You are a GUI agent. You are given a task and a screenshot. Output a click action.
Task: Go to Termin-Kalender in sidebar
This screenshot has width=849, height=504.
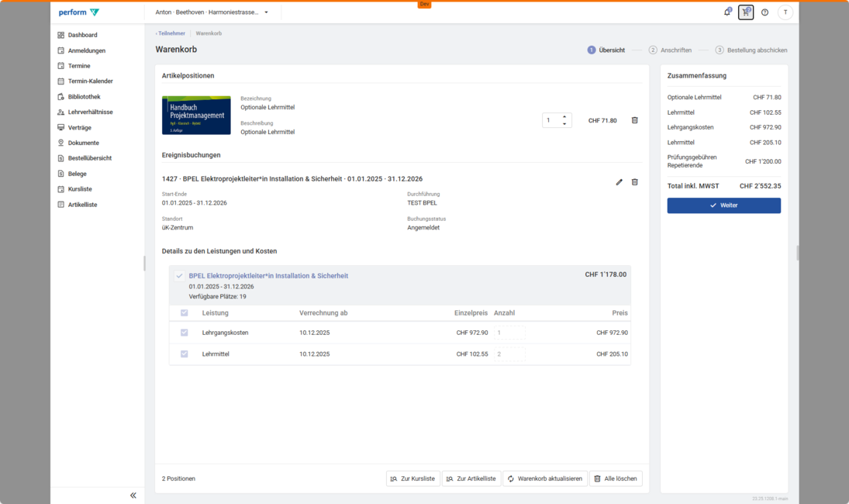tap(90, 81)
